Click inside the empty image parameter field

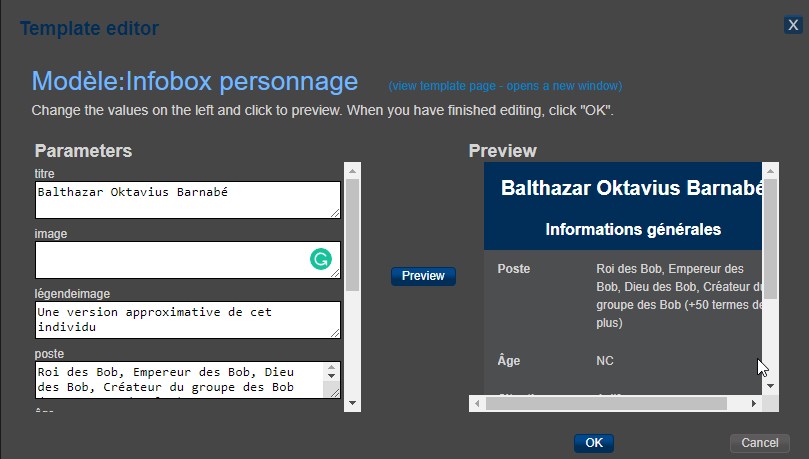tap(170, 260)
